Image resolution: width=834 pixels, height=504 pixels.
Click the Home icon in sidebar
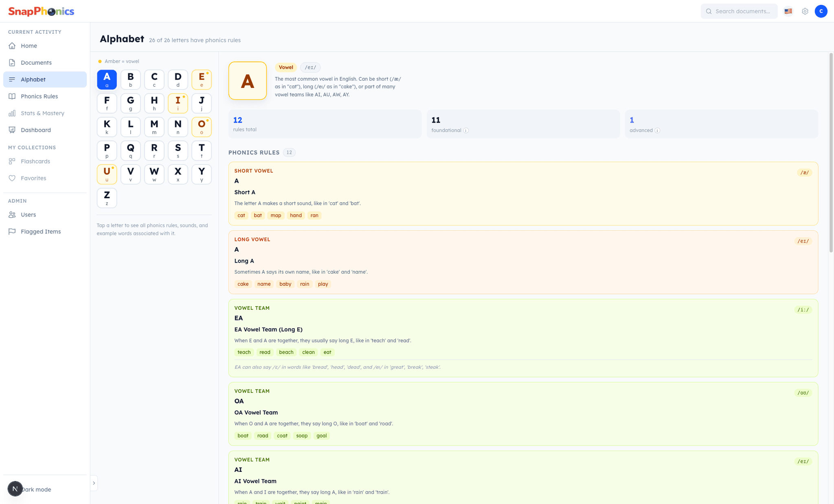point(12,46)
